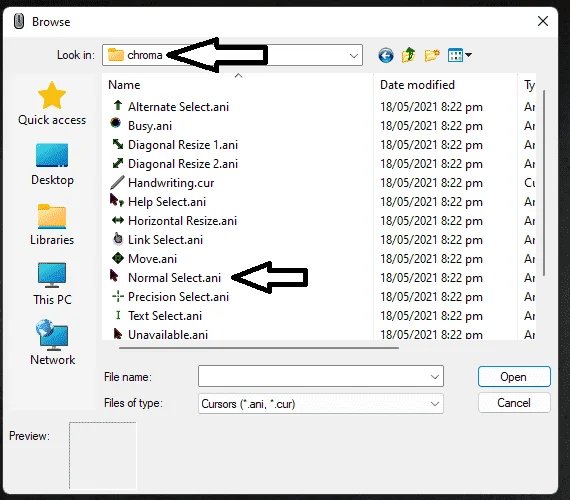Viewport: 570px width, 500px height.
Task: Select the Horizontal Resize.ani file name
Action: click(x=182, y=221)
